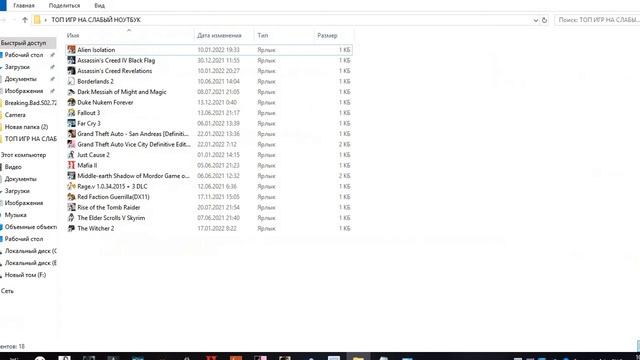Screen dimensions: 640x360
Task: Click the Just Cause 2 file name
Action: pyautogui.click(x=93, y=155)
